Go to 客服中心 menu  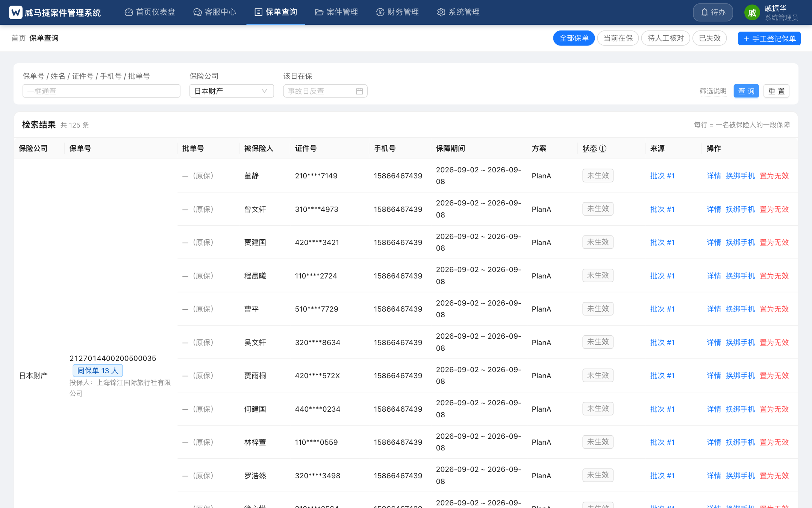[215, 12]
